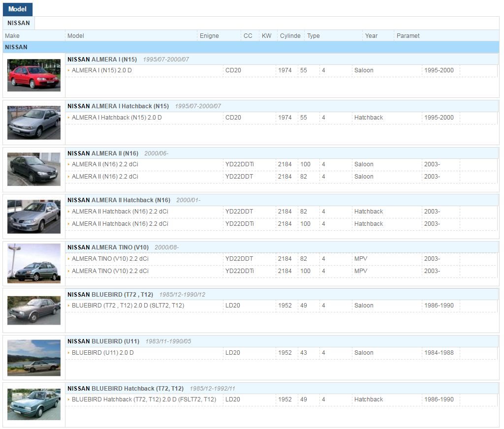Image resolution: width=504 pixels, height=429 pixels.
Task: Click CD20 engine in ALMERA I (N15) saloon row
Action: pyautogui.click(x=233, y=70)
